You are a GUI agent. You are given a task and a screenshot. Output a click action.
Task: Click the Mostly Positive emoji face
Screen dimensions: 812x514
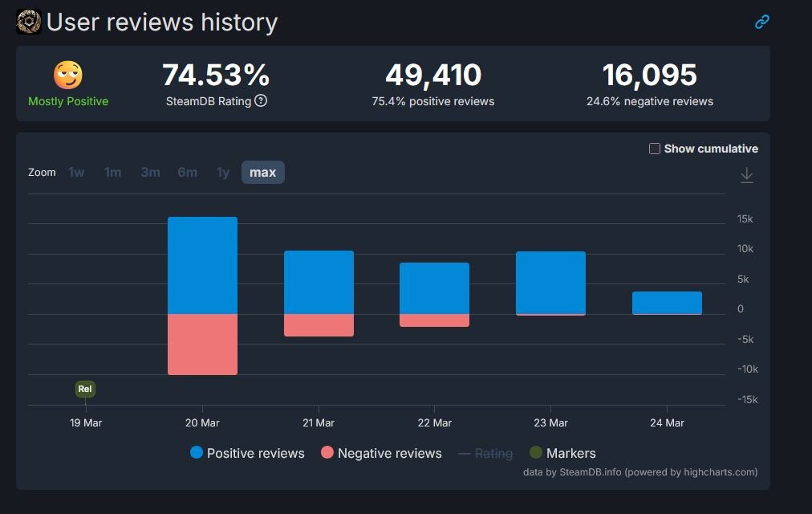[68, 75]
